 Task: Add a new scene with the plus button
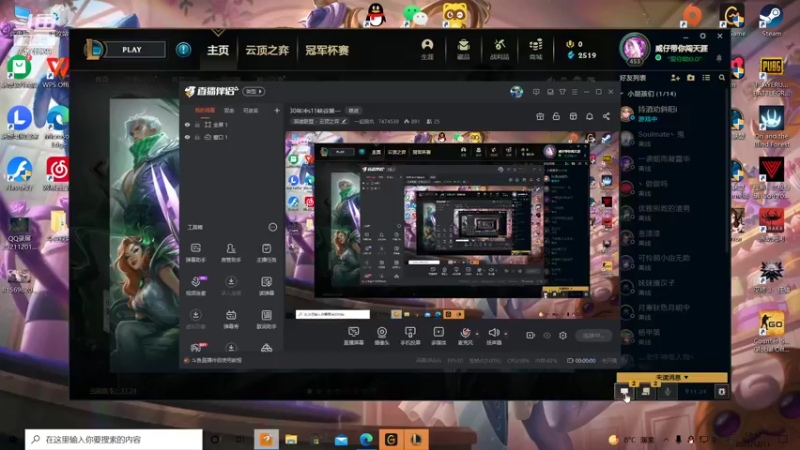(x=277, y=110)
